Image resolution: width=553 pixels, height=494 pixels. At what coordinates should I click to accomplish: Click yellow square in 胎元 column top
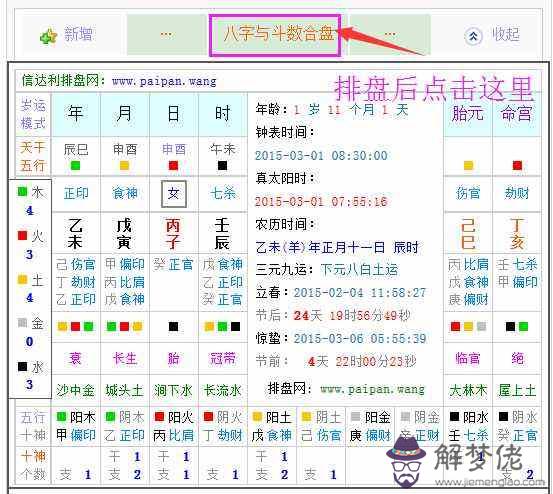pyautogui.click(x=468, y=165)
